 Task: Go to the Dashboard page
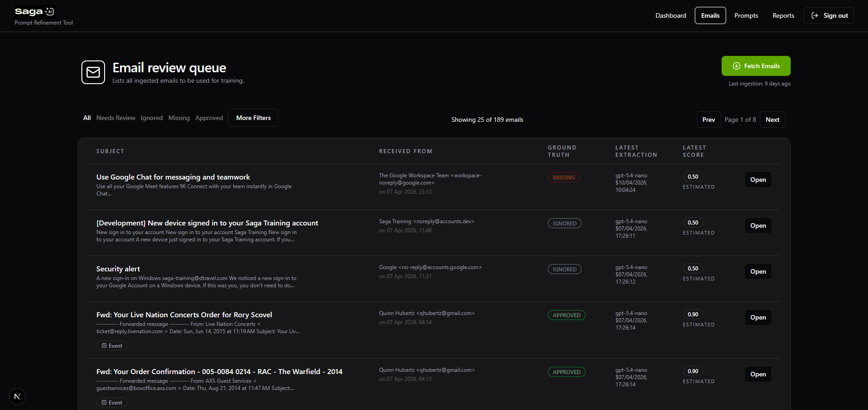671,15
